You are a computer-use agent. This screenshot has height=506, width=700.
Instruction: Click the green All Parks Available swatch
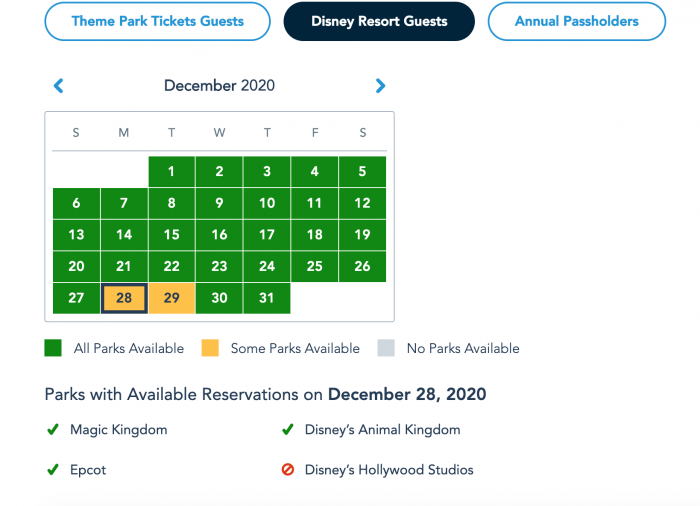coord(53,348)
